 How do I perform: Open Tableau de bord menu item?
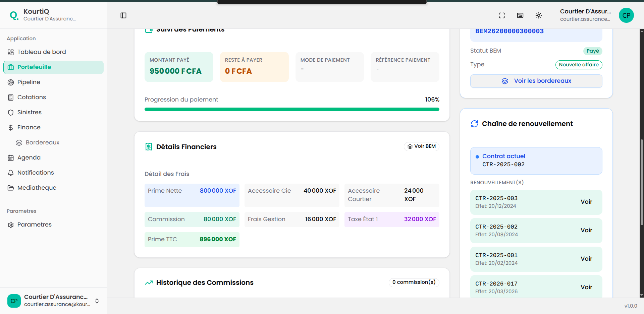(42, 52)
